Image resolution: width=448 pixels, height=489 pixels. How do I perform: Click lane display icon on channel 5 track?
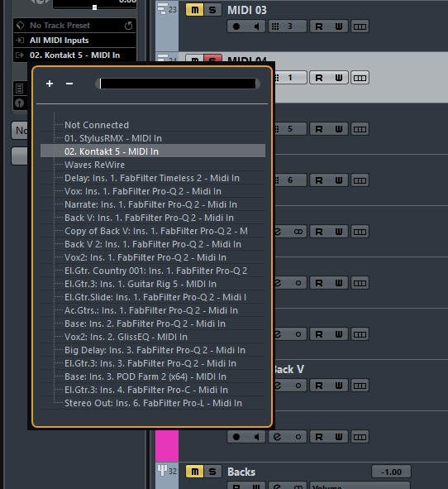pyautogui.click(x=360, y=129)
